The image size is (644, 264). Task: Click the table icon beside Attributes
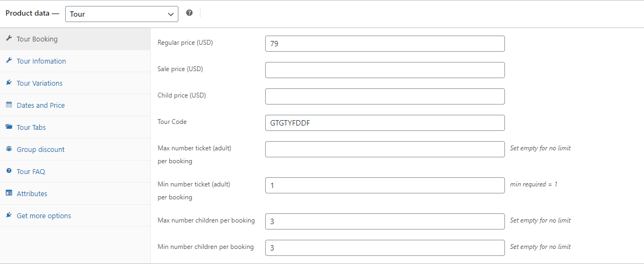click(x=9, y=193)
